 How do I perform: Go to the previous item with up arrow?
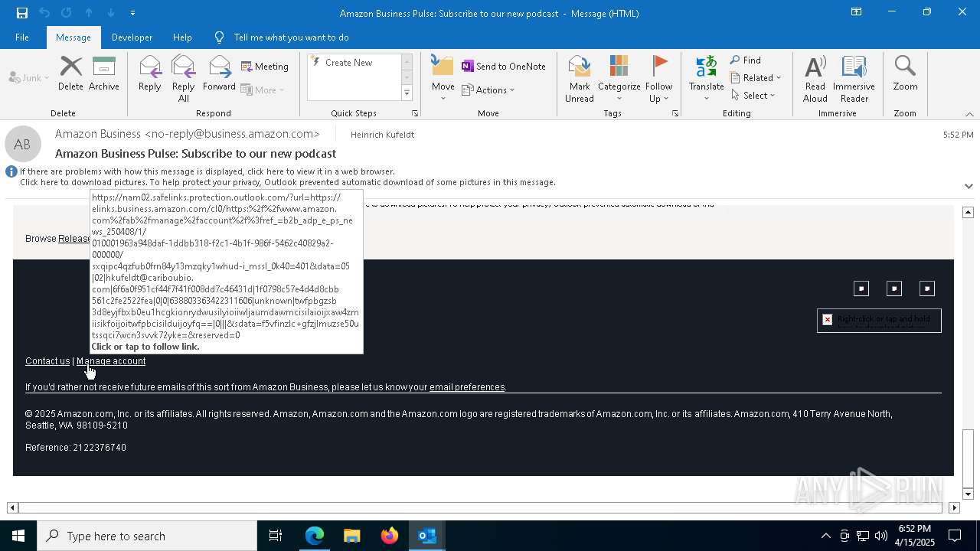pos(89,13)
